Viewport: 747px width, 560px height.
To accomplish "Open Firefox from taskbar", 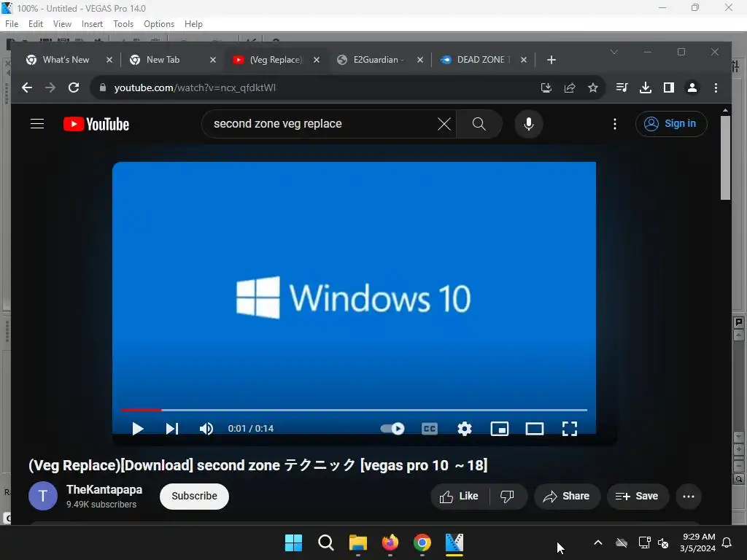I will pos(390,542).
